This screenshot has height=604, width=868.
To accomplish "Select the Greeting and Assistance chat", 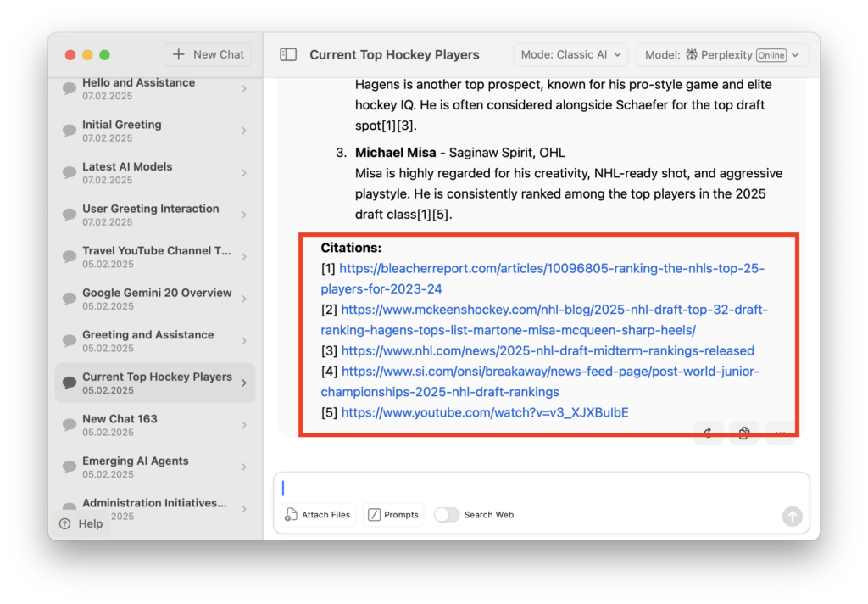I will (155, 341).
